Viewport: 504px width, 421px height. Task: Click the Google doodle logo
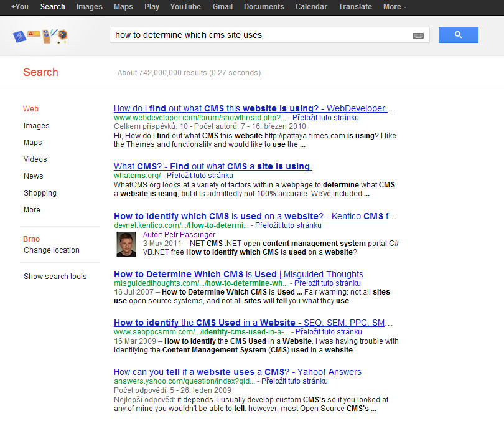[x=40, y=35]
